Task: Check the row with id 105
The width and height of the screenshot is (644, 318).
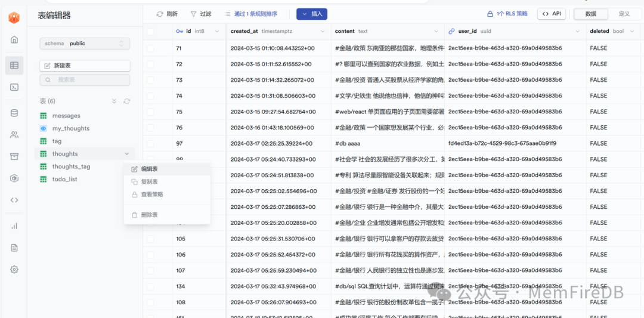Action: tap(150, 239)
